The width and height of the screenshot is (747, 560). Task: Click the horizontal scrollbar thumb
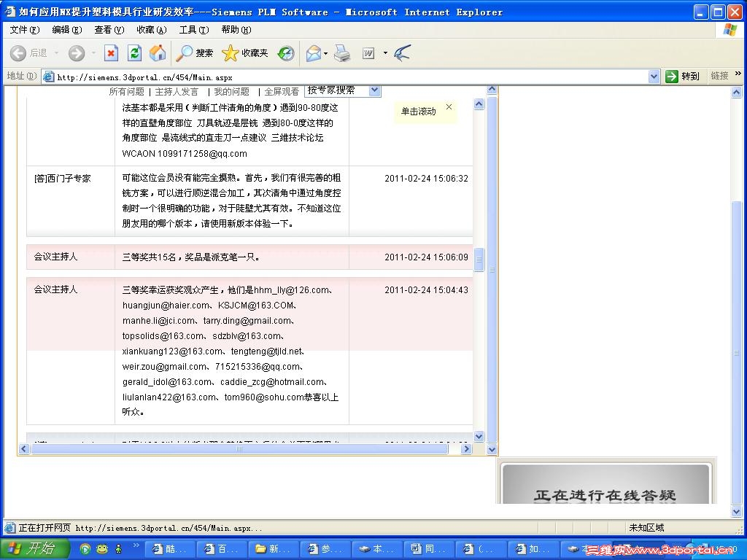point(239,448)
